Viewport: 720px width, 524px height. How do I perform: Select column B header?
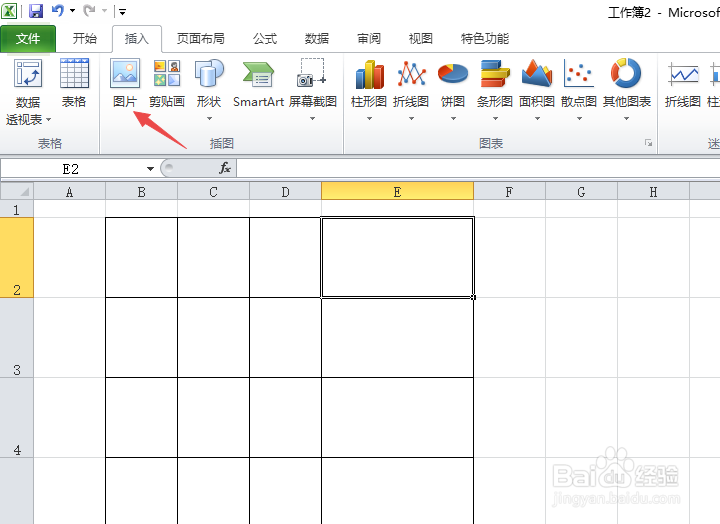(x=141, y=191)
